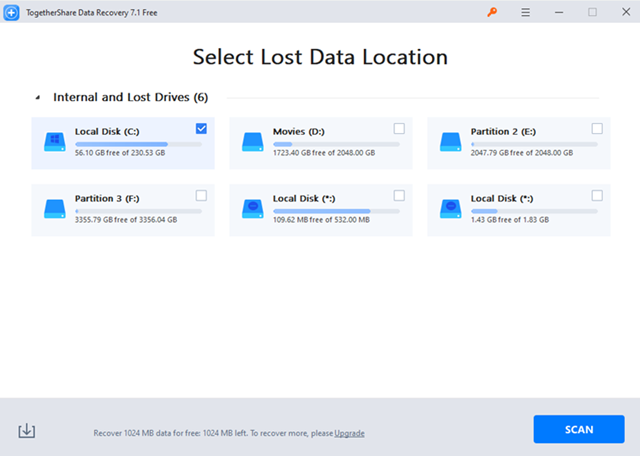
Task: Select the Local Disk (C:) drive icon
Action: [55, 142]
